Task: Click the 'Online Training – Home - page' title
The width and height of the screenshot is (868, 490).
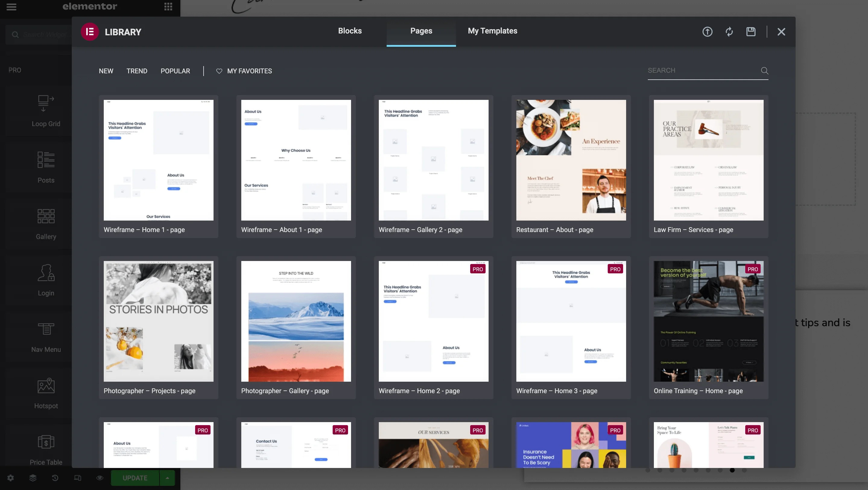Action: (698, 391)
